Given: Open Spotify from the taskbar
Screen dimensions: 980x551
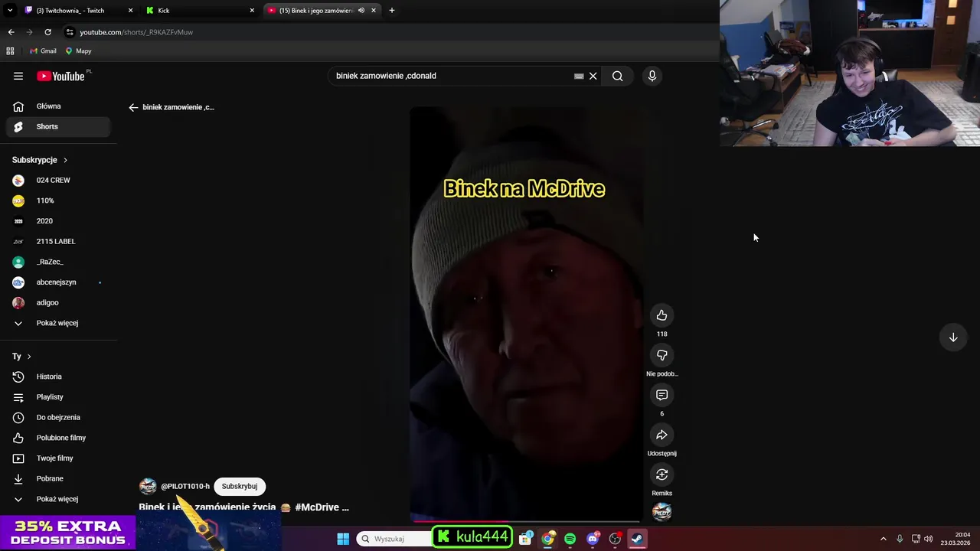Looking at the screenshot, I should [x=570, y=539].
